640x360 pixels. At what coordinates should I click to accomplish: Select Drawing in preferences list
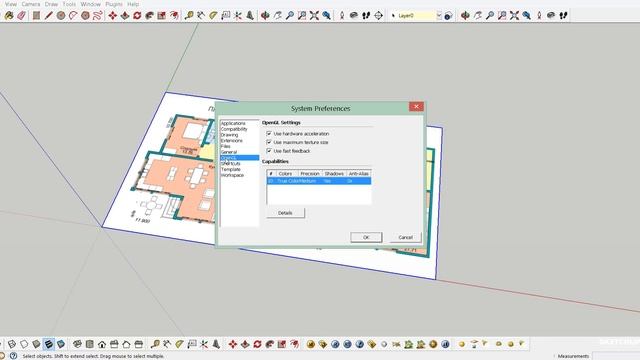(229, 135)
